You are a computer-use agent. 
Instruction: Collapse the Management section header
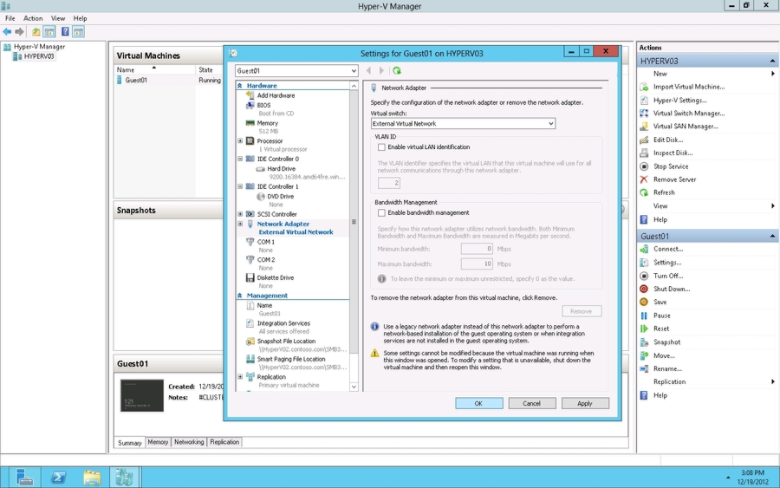[240, 295]
